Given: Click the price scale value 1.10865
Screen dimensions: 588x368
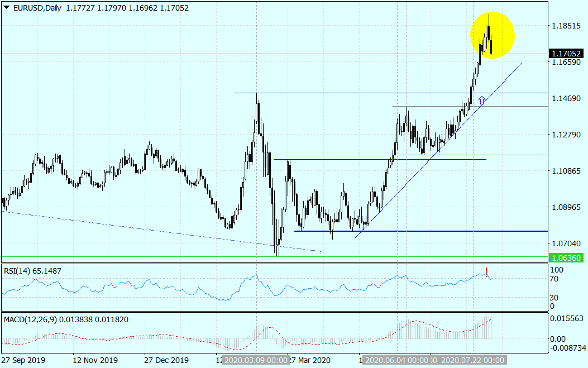Looking at the screenshot, I should click(566, 171).
